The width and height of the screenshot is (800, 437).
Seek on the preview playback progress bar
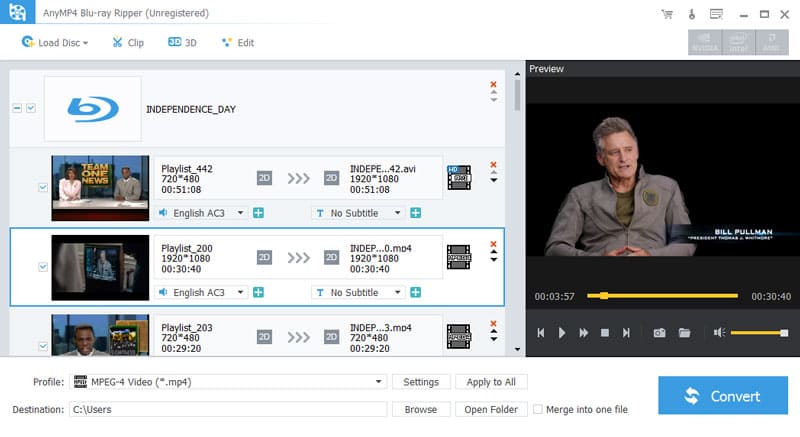[x=662, y=296]
